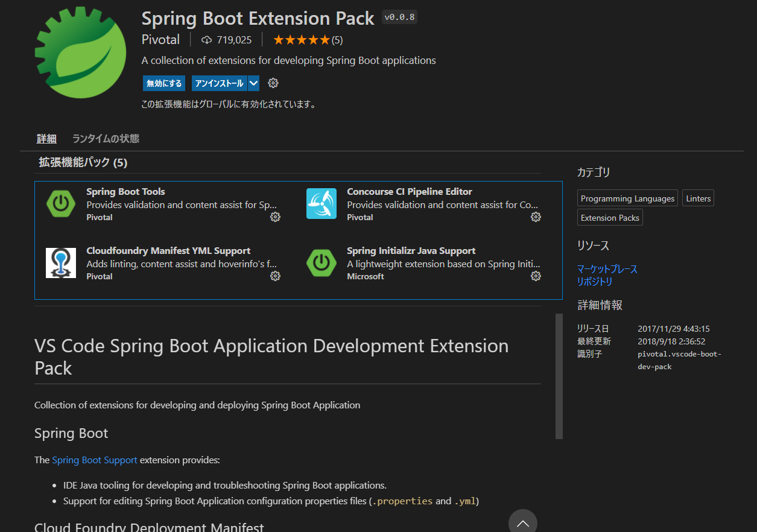Select the Programming Languages category tag
Viewport: 757px width, 532px height.
tap(627, 198)
